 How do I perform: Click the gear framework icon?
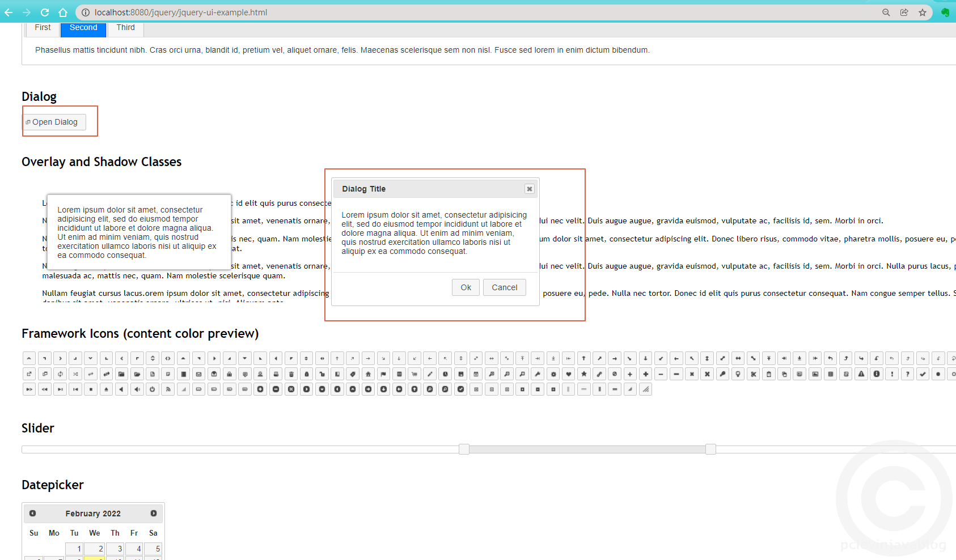[x=553, y=374]
